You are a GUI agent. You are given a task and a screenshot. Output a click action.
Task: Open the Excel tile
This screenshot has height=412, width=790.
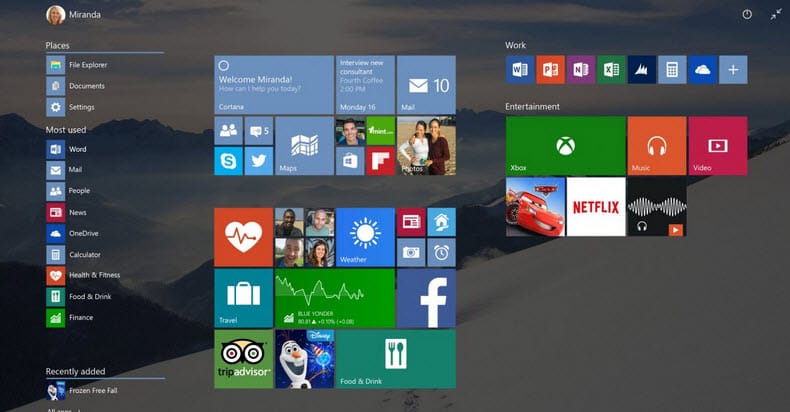tap(611, 69)
